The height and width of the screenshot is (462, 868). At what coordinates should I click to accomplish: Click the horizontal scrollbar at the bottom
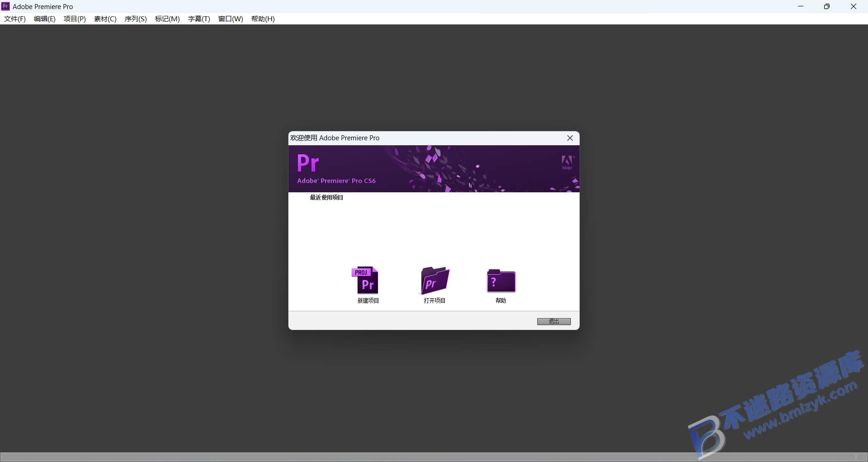pos(434,457)
